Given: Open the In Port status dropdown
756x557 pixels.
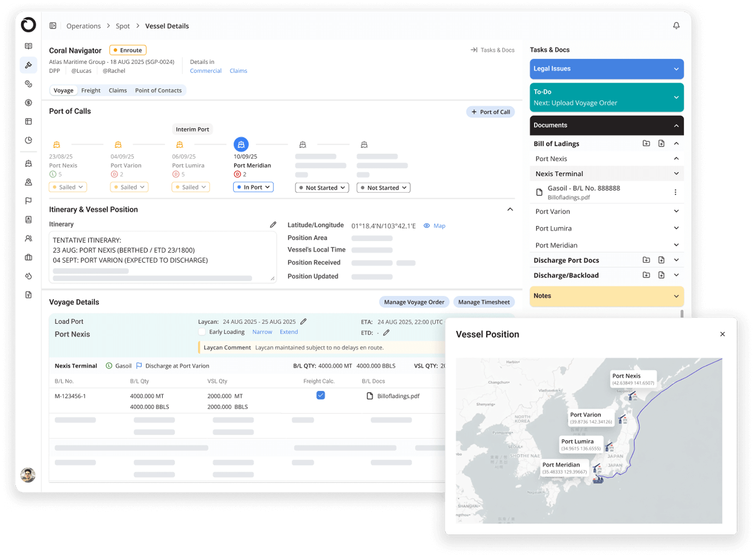Looking at the screenshot, I should point(253,187).
